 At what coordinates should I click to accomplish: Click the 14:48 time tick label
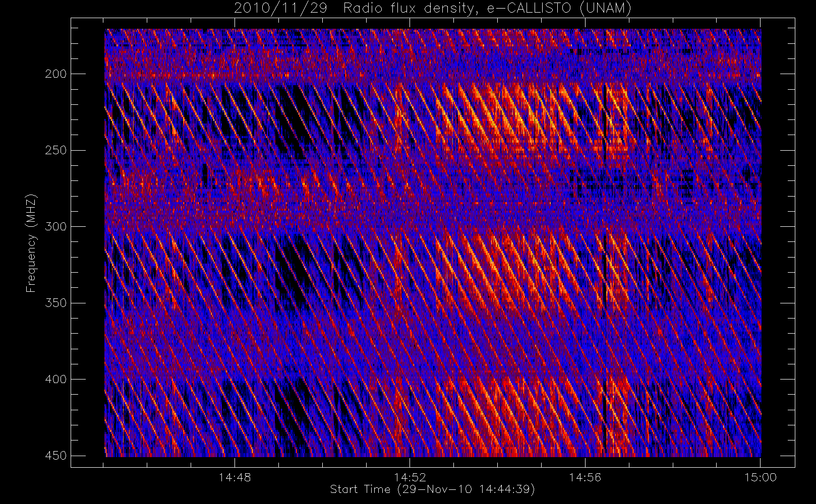point(235,477)
